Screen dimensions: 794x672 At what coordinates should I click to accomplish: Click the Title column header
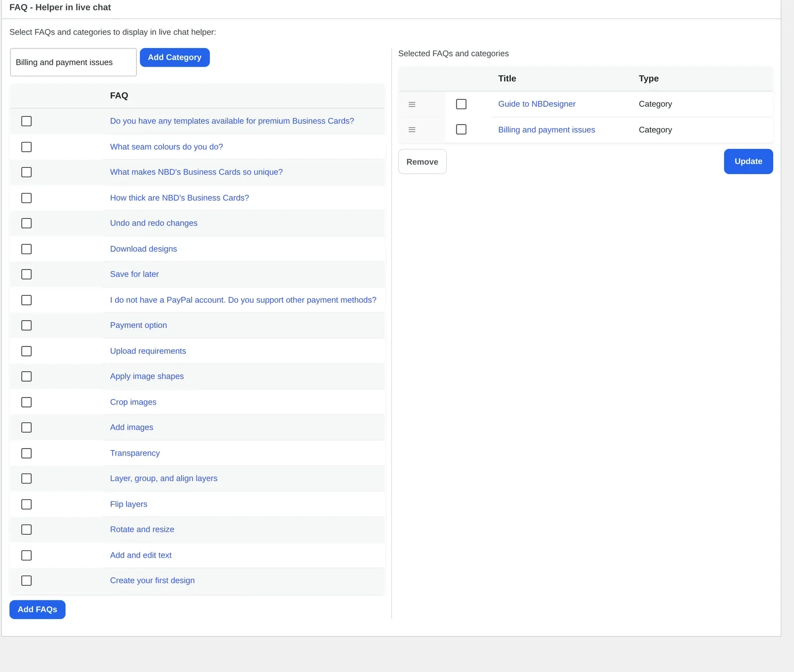pos(507,78)
